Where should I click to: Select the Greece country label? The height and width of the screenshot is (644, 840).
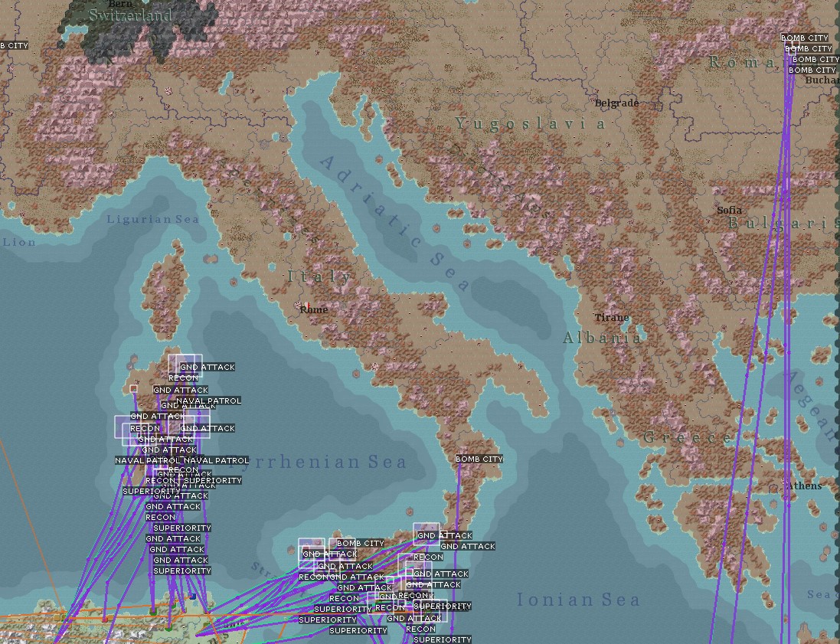688,437
